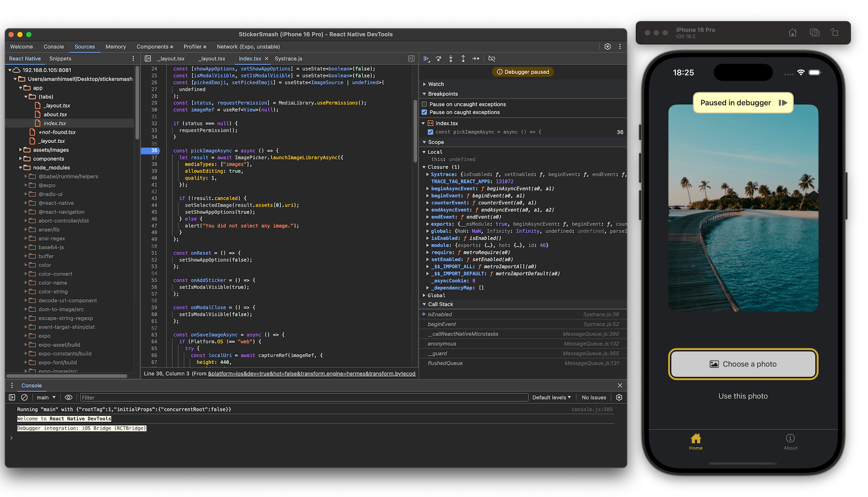This screenshot has width=868, height=497.
Task: Open the Default levels dropdown
Action: (551, 397)
